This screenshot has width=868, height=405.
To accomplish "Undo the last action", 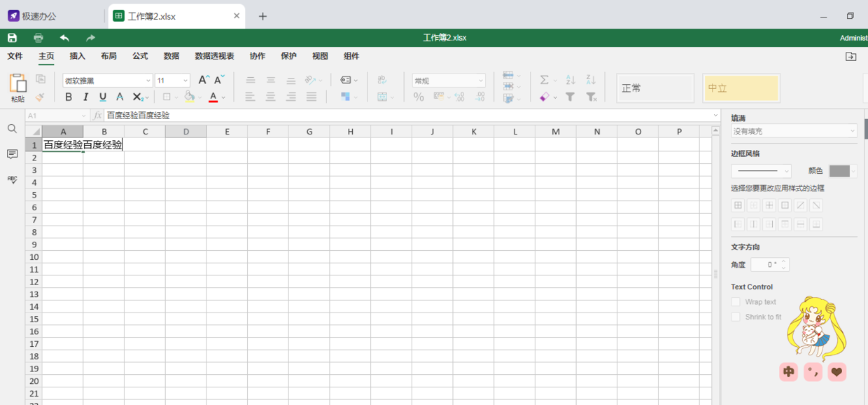I will click(64, 38).
